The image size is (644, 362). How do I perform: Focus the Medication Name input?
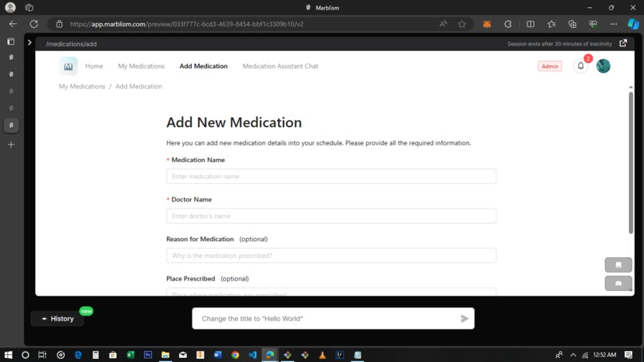331,177
